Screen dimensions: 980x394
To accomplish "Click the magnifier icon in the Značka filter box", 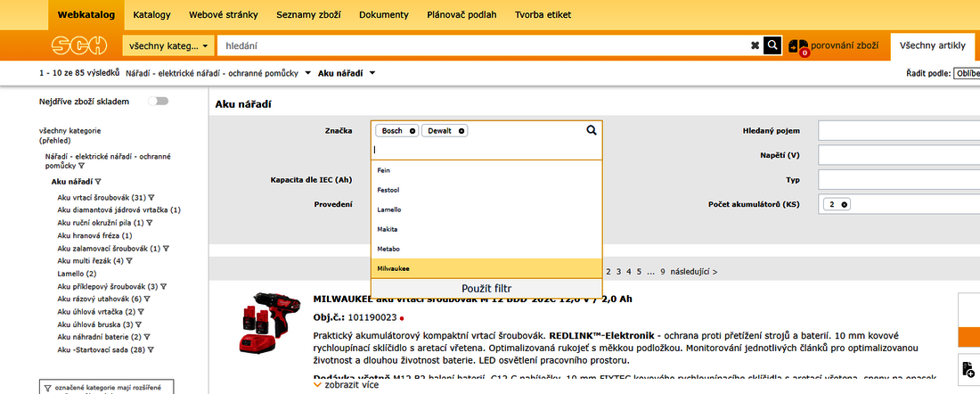I will point(592,130).
